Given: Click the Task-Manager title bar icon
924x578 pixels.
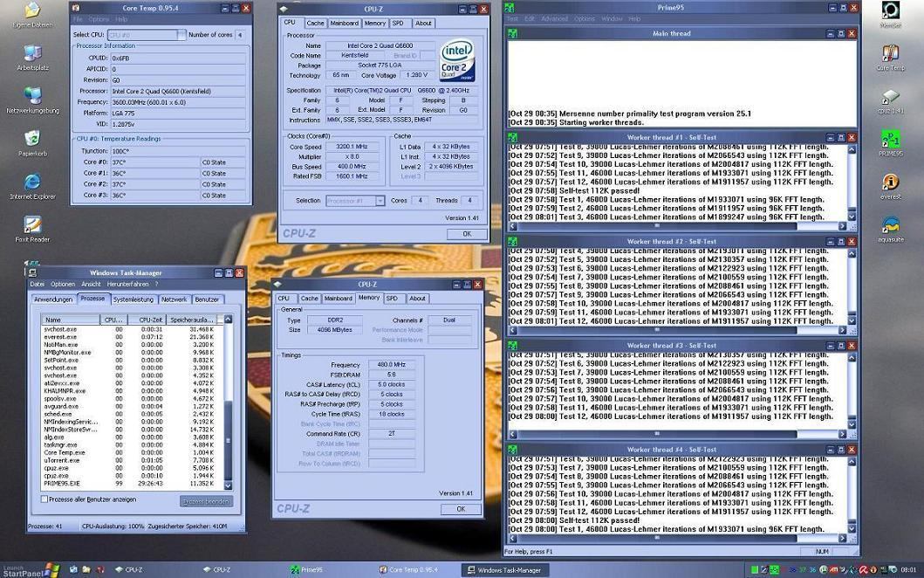Looking at the screenshot, I should 33,272.
